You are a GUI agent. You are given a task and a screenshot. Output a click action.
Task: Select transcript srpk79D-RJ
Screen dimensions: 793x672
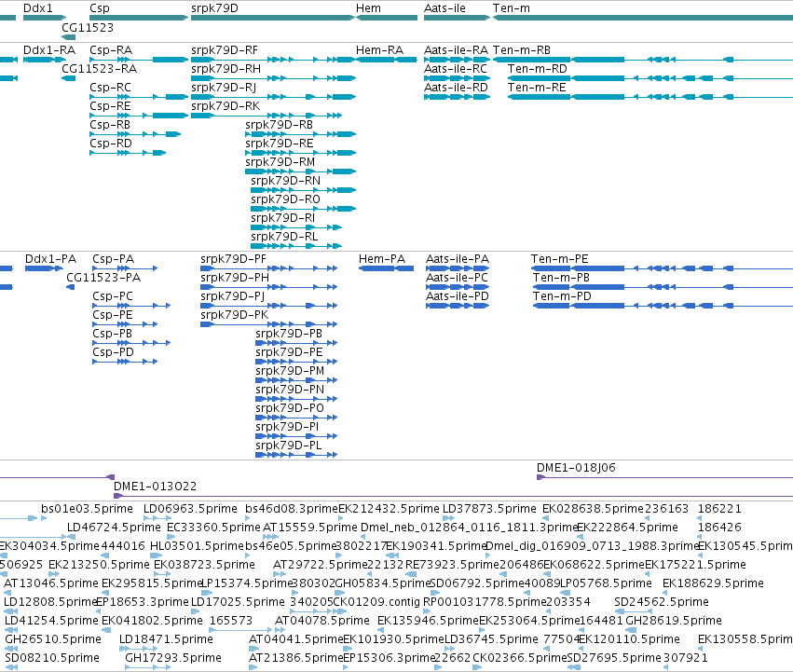[224, 88]
